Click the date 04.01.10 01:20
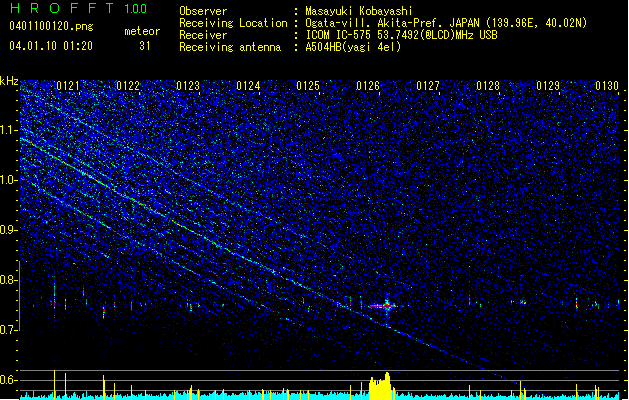Screen dimensions: 629x400 [51, 46]
